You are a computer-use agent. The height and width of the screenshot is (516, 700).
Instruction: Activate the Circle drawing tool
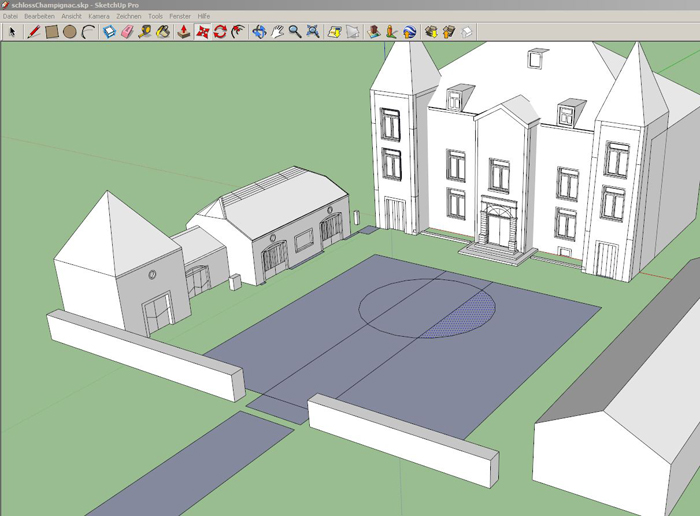tap(70, 32)
